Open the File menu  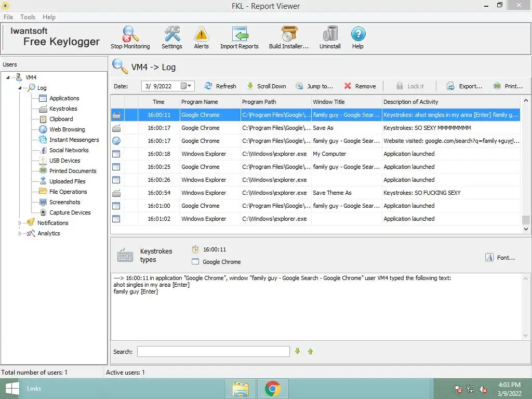8,17
